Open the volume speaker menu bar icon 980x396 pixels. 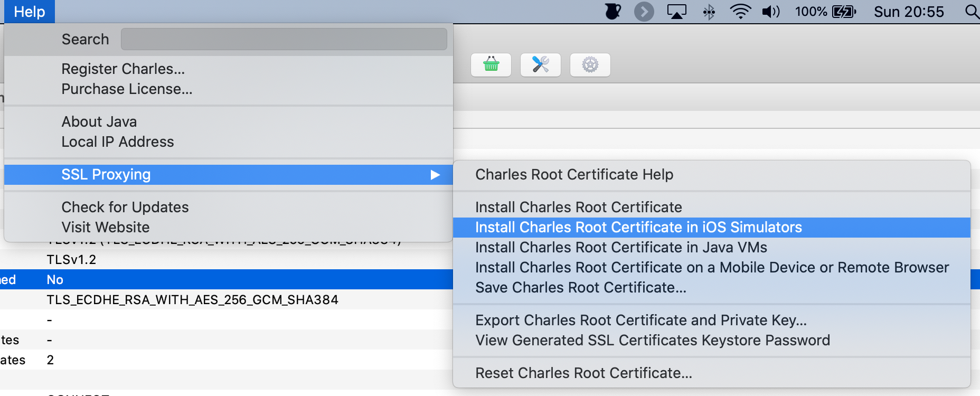pyautogui.click(x=771, y=12)
